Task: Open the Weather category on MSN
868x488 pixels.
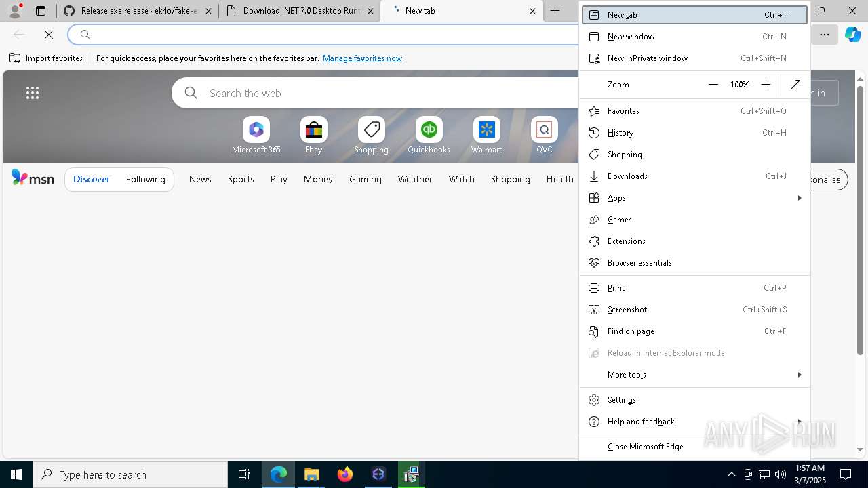Action: (x=415, y=180)
